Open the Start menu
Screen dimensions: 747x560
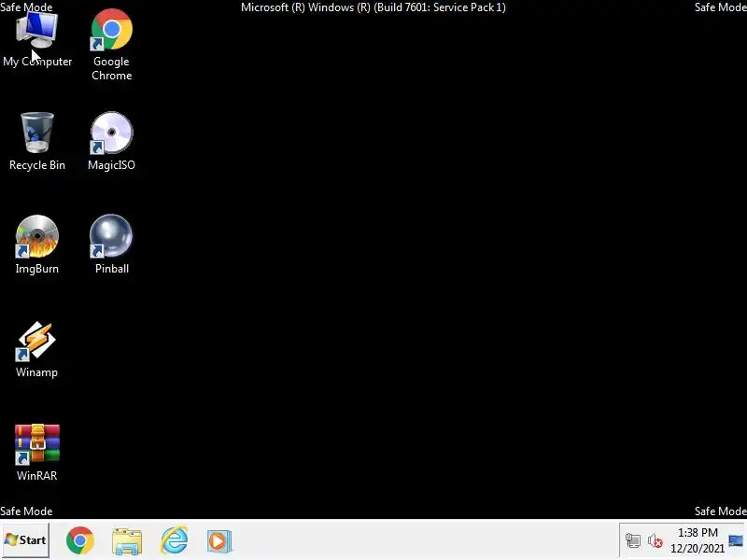(x=25, y=540)
